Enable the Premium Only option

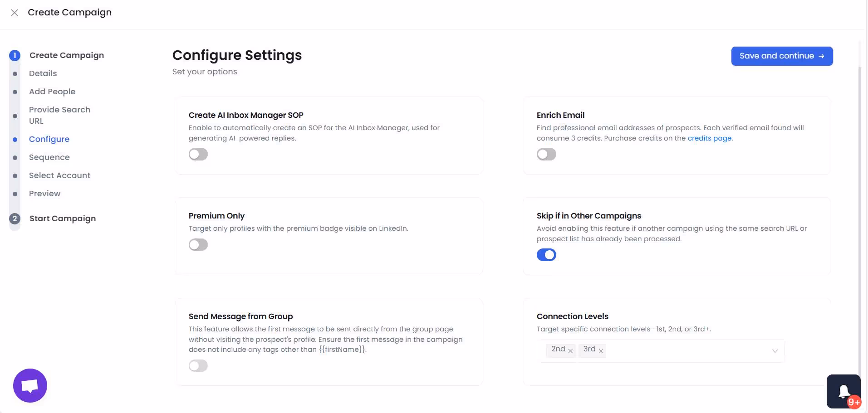198,245
